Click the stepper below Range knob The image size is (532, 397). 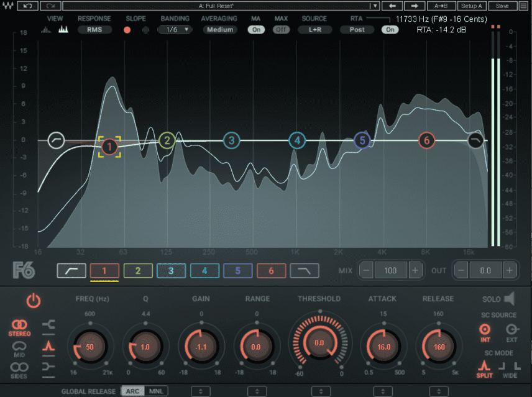pyautogui.click(x=257, y=391)
